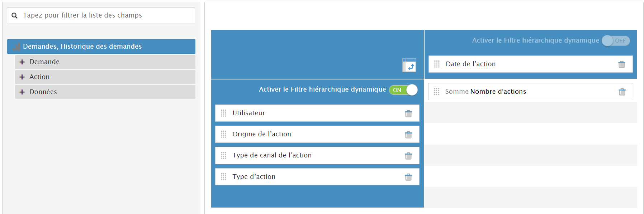Grab the drag handle of Utilisateur
Screen dimensions: 644x214
(x=223, y=113)
